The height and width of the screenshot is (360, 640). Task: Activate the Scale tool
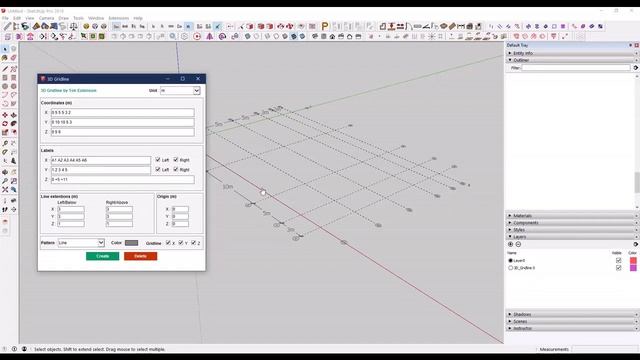(x=5, y=132)
